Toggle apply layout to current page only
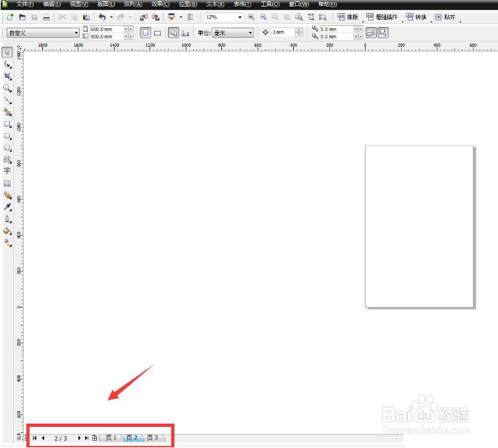This screenshot has width=498, height=448. coord(186,33)
